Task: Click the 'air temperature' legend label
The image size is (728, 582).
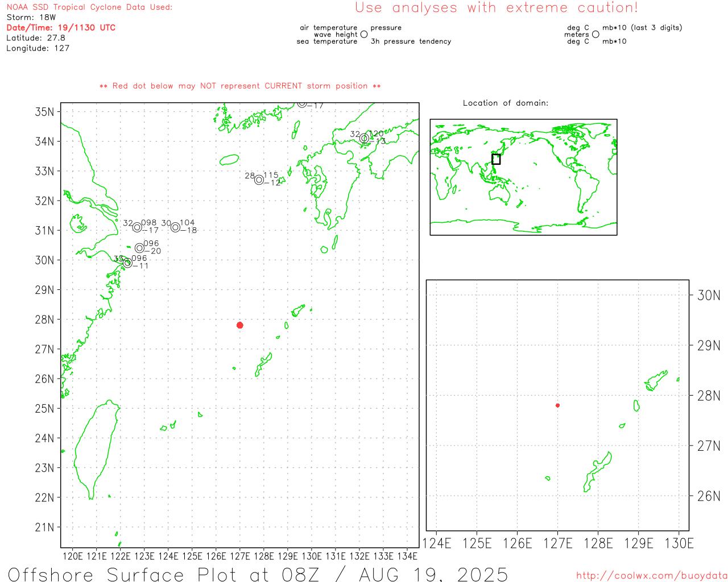Action: (329, 28)
